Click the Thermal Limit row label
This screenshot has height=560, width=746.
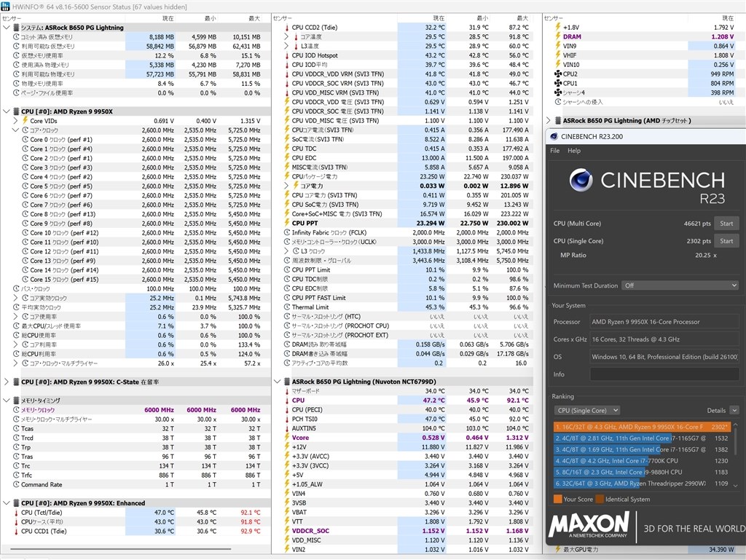[310, 307]
